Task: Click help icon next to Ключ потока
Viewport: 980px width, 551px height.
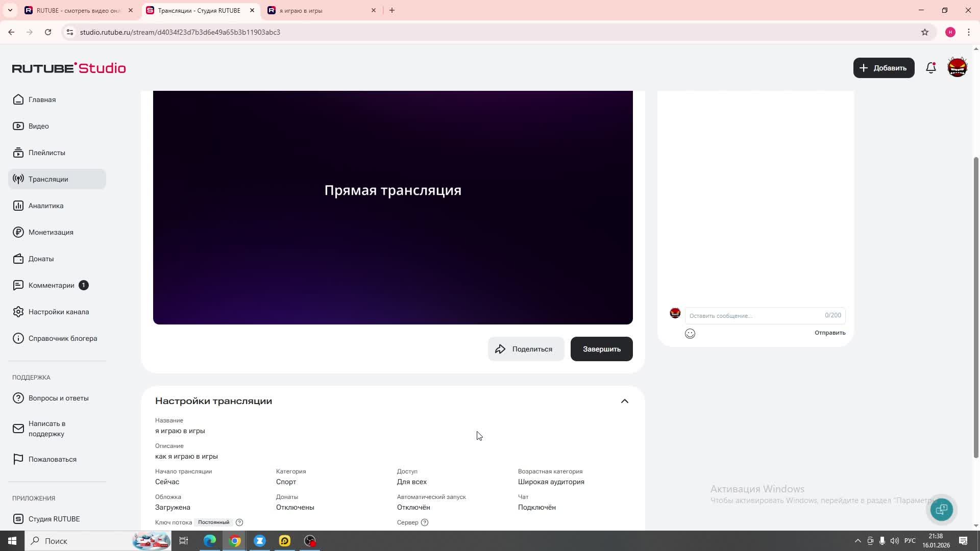Action: coord(239,522)
